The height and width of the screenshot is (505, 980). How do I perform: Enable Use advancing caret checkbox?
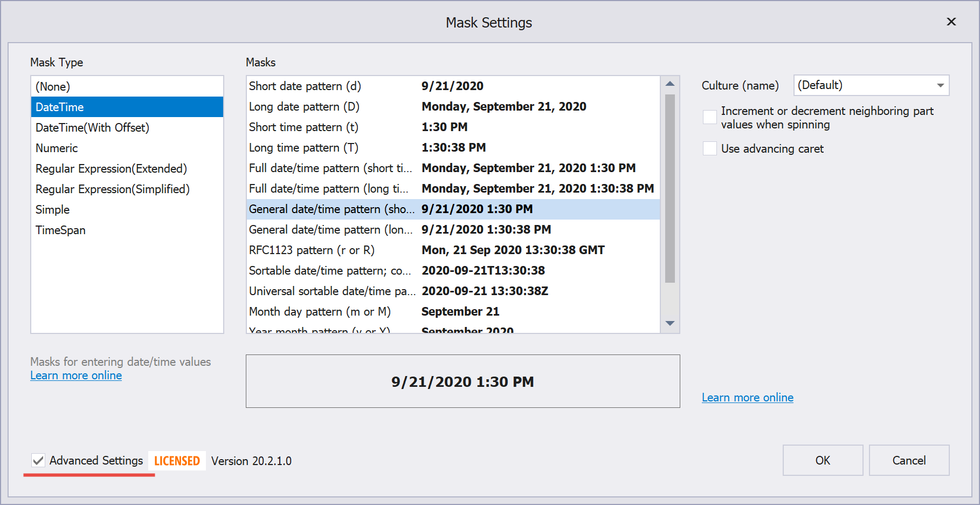point(710,149)
